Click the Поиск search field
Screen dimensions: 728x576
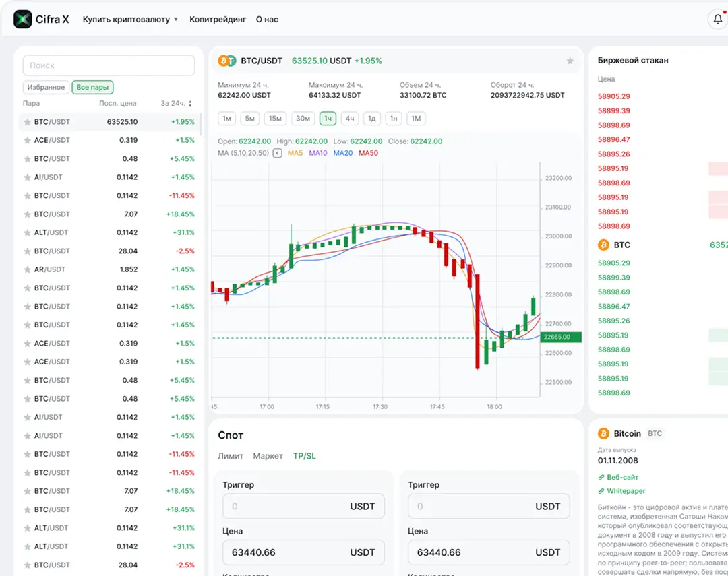pos(109,65)
